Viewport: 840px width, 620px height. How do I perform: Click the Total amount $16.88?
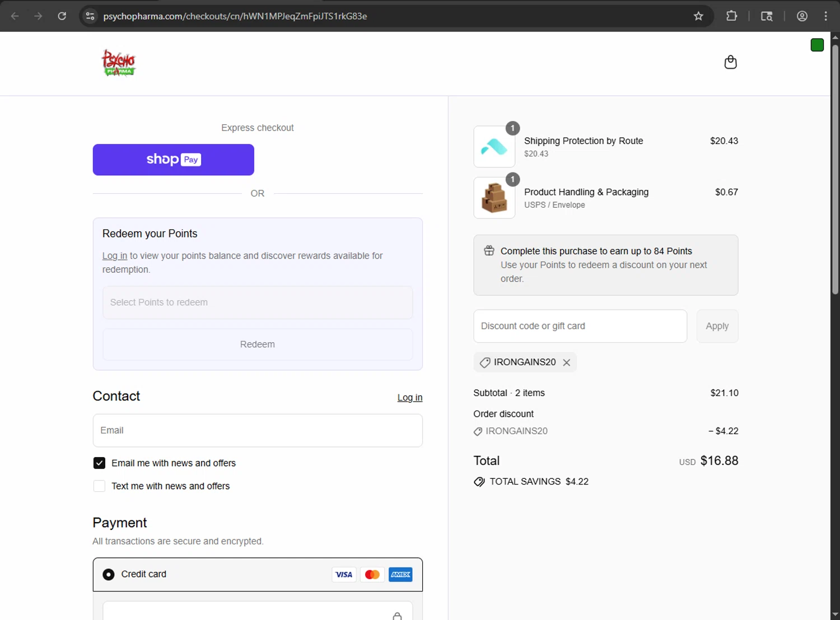[719, 461]
